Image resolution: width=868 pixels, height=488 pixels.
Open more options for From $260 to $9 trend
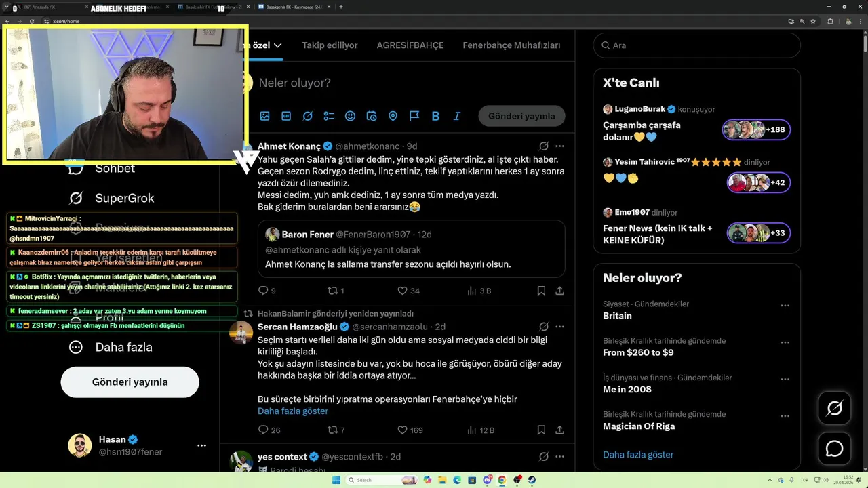pyautogui.click(x=785, y=342)
